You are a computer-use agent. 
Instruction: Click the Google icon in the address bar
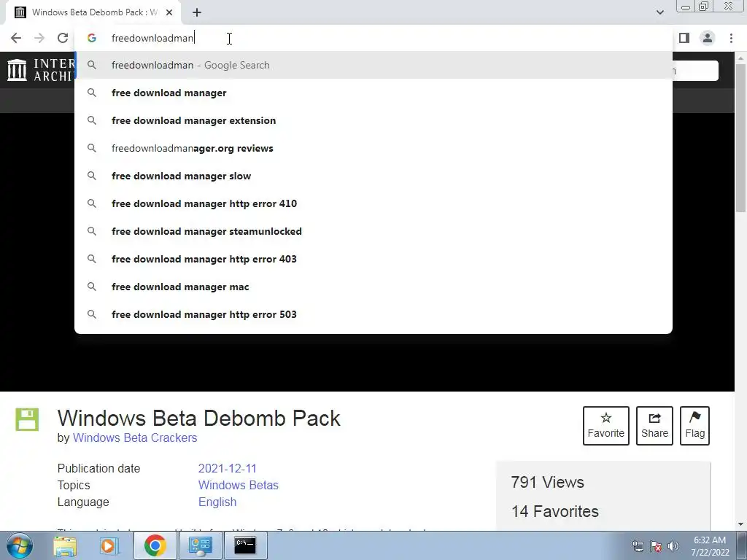tap(92, 38)
